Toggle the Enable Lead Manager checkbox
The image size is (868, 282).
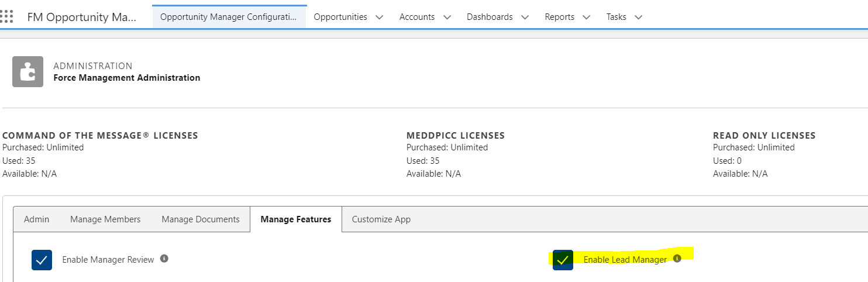[563, 260]
